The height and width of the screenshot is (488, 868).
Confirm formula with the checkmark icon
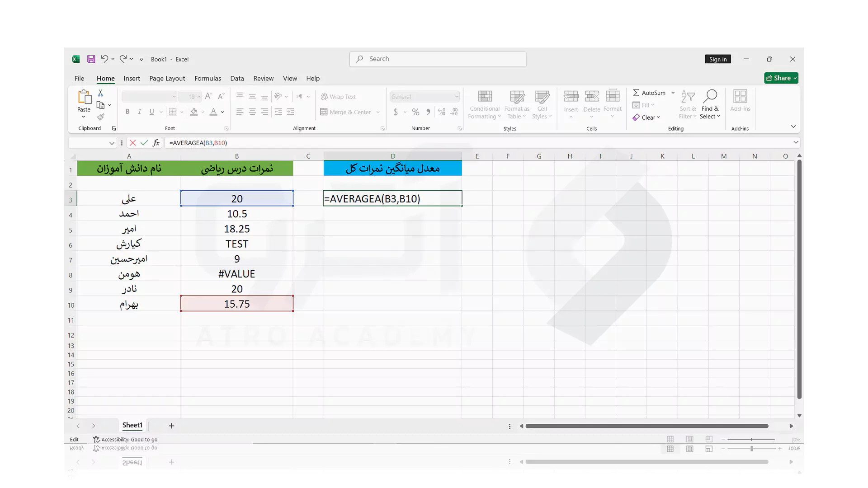[x=144, y=143]
